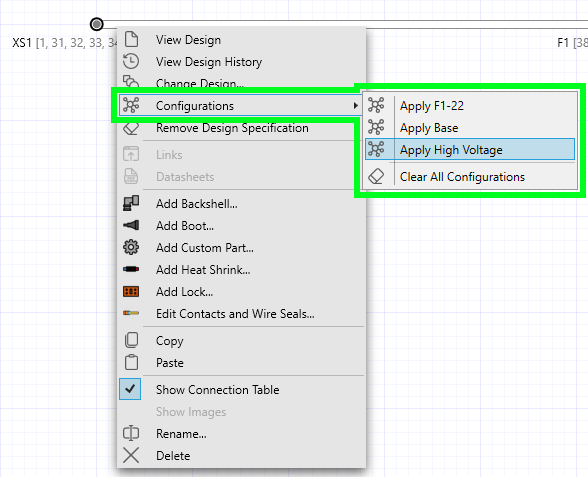
Task: Select Add Lock... entry
Action: pyautogui.click(x=241, y=291)
